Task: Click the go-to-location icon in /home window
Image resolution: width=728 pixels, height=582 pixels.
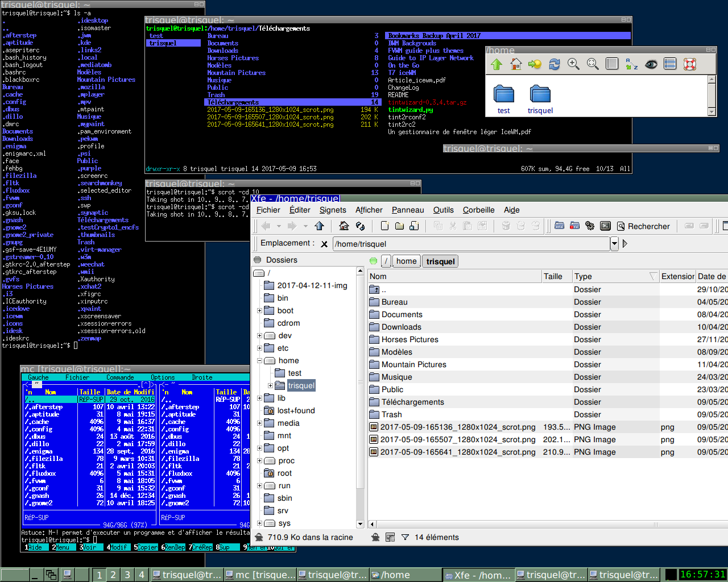Action: [535, 64]
